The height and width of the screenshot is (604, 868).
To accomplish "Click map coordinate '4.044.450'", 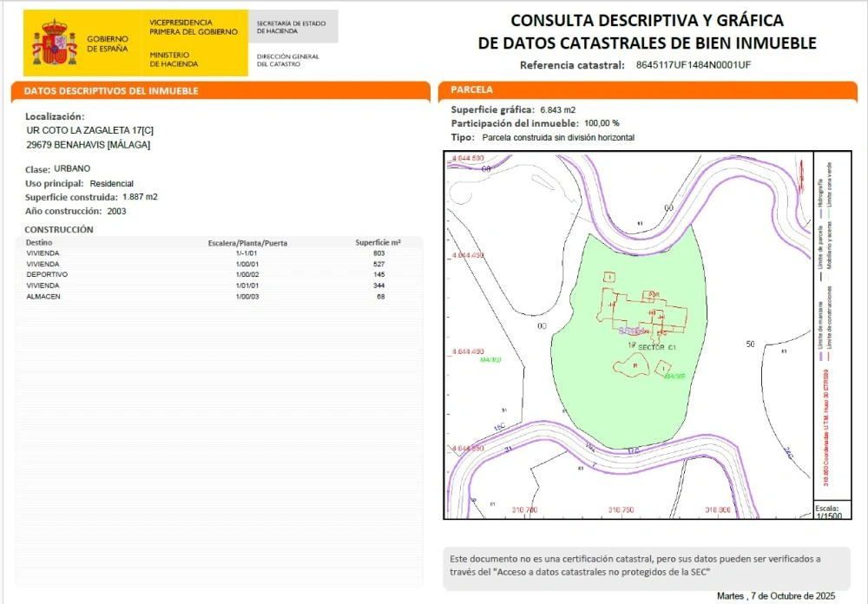I will click(469, 255).
